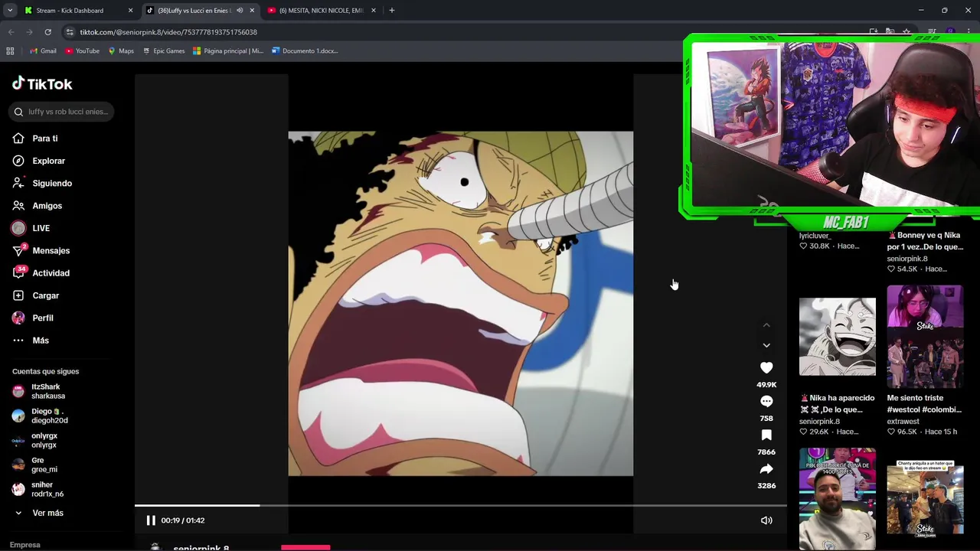980x551 pixels.
Task: Switch to the MESITA, NICKI NICOLE tab
Action: point(321,11)
